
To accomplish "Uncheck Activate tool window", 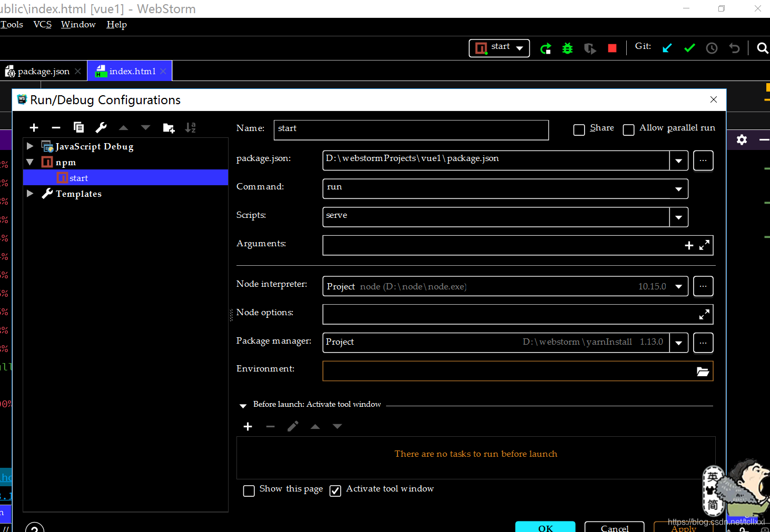I will 335,491.
